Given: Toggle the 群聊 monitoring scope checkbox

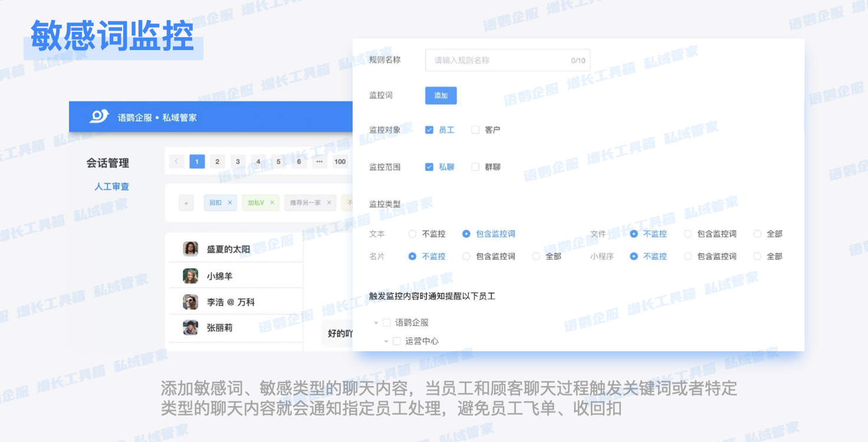Looking at the screenshot, I should (475, 167).
